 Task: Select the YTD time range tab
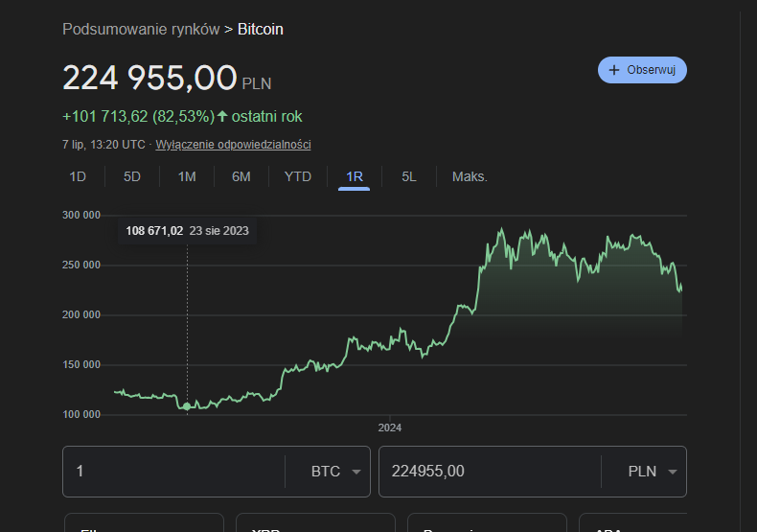coord(298,176)
